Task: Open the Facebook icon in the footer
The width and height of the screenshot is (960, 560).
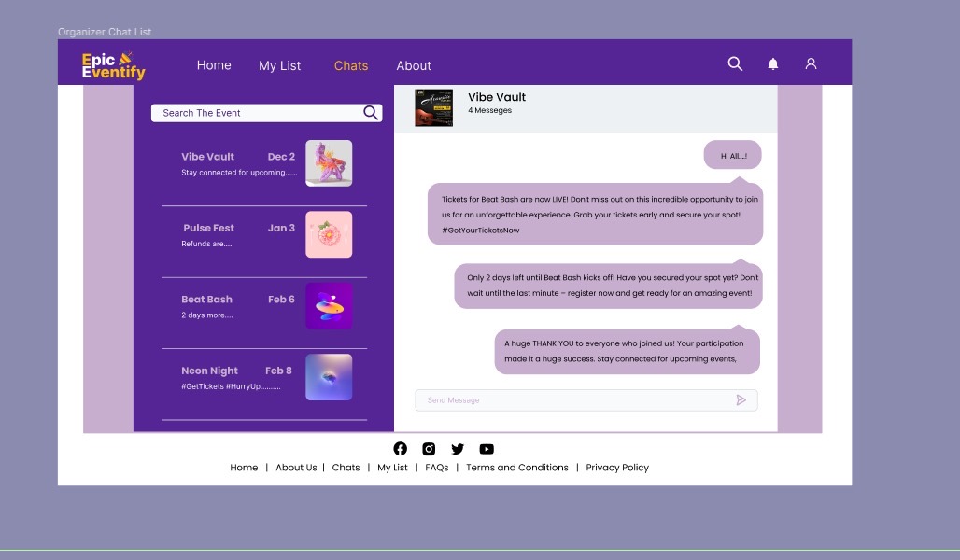Action: pyautogui.click(x=401, y=449)
